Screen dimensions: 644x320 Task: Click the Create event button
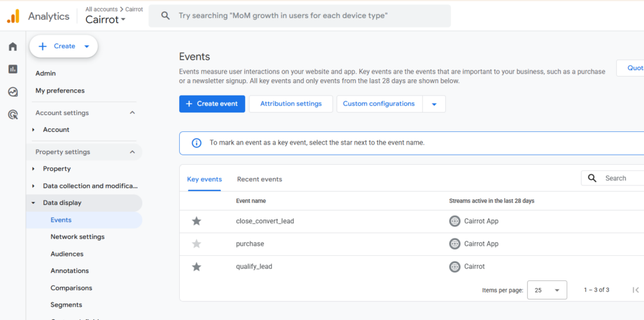(x=212, y=104)
